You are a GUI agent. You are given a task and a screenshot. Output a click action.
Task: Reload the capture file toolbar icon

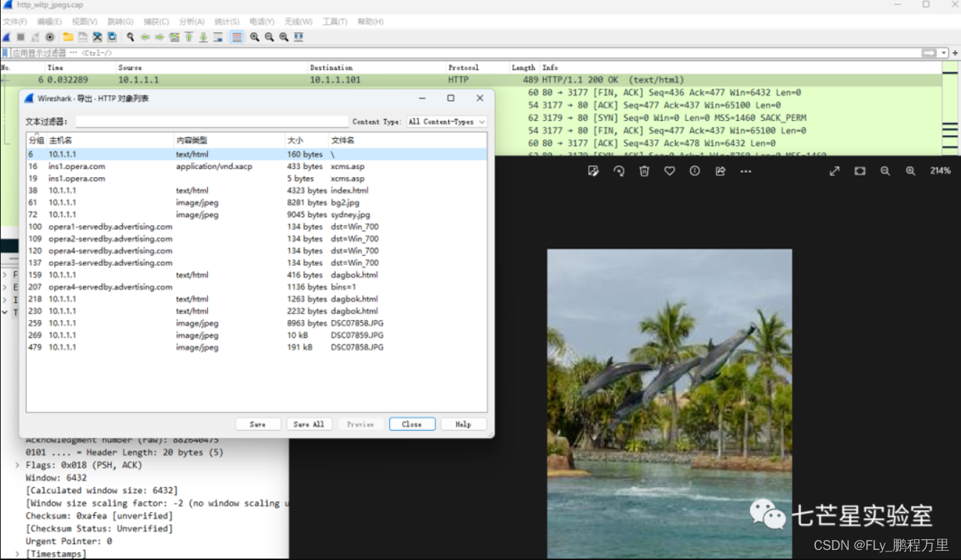[x=112, y=37]
